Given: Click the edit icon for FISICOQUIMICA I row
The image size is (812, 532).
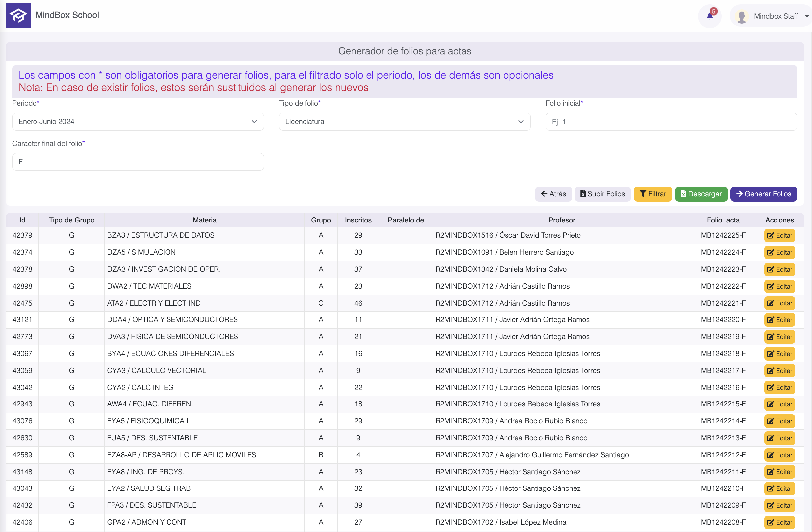Looking at the screenshot, I should [771, 421].
